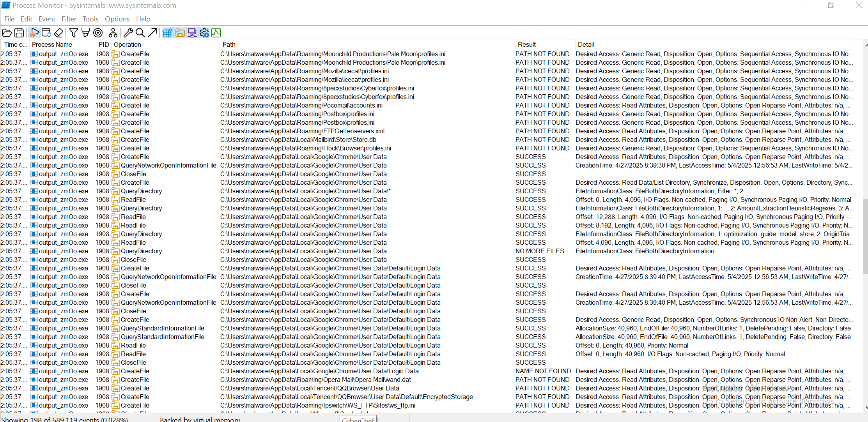The height and width of the screenshot is (422, 868).
Task: Show the Process Tree icon
Action: (x=113, y=33)
